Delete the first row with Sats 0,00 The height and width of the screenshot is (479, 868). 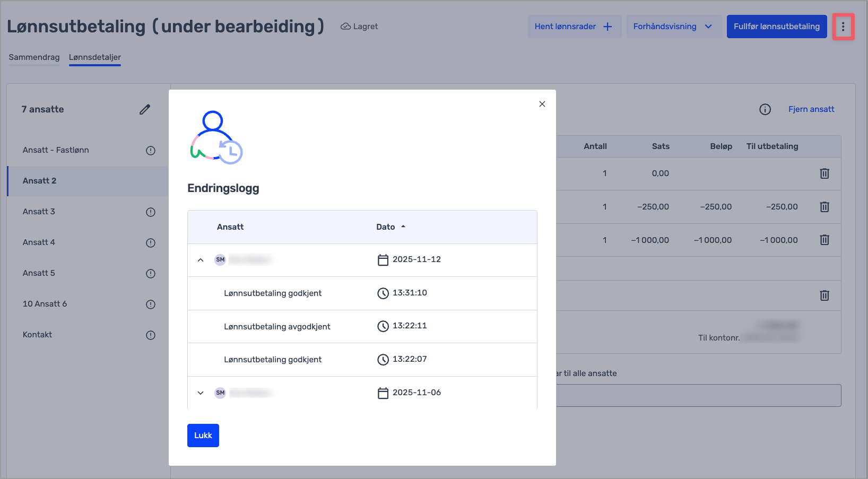coord(824,173)
